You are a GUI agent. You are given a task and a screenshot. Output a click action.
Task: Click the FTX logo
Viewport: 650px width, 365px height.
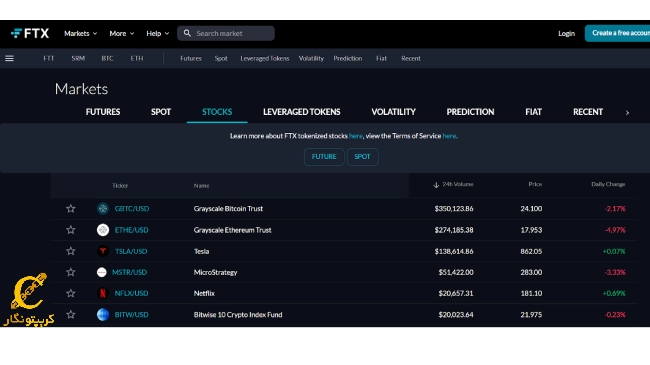pyautogui.click(x=30, y=33)
